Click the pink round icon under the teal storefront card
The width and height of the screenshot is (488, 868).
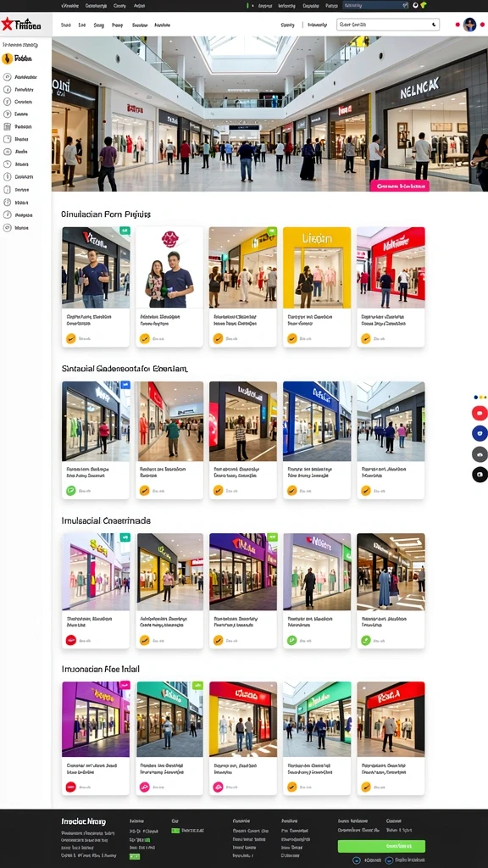[x=144, y=787]
